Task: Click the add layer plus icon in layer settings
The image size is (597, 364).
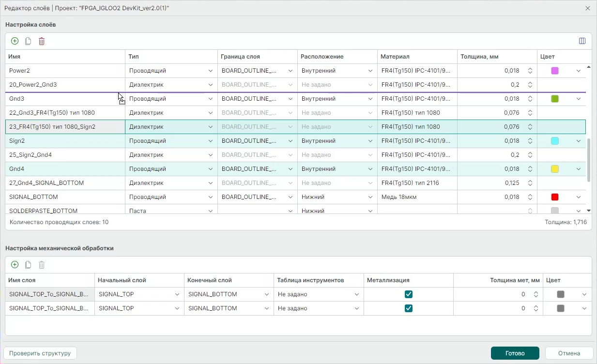Action: (15, 41)
